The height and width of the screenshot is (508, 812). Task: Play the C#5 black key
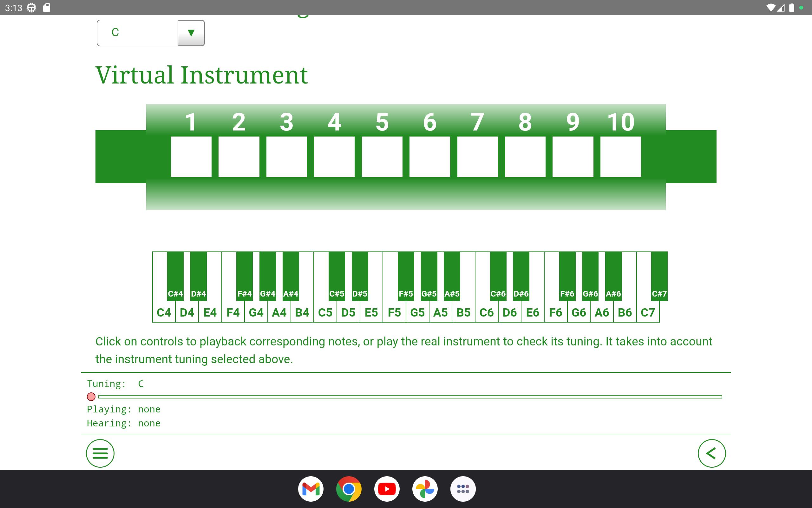pyautogui.click(x=337, y=276)
